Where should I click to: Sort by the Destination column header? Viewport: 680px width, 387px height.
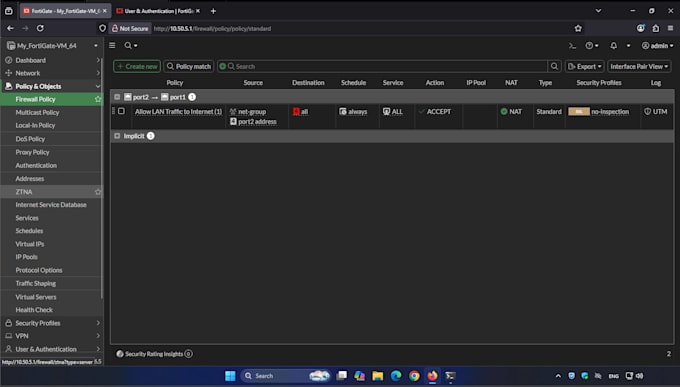(308, 82)
